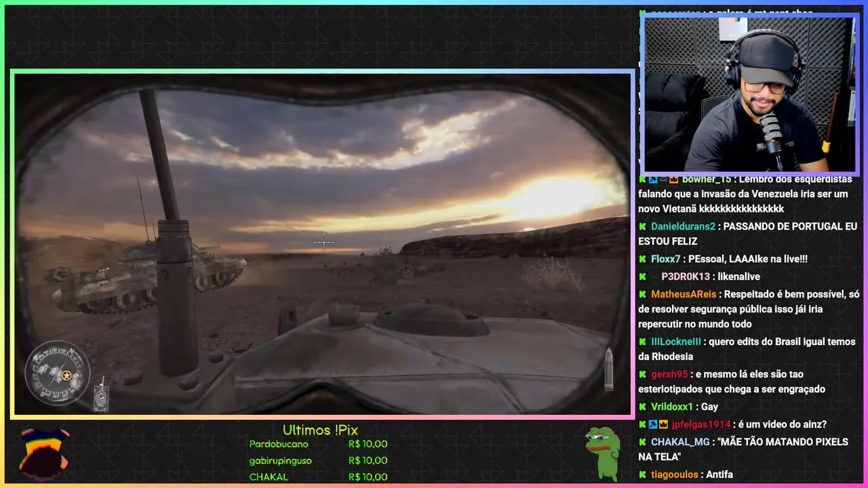Screen dimensions: 868x488
Task: Open the streamer webcam feed
Action: coord(749,94)
